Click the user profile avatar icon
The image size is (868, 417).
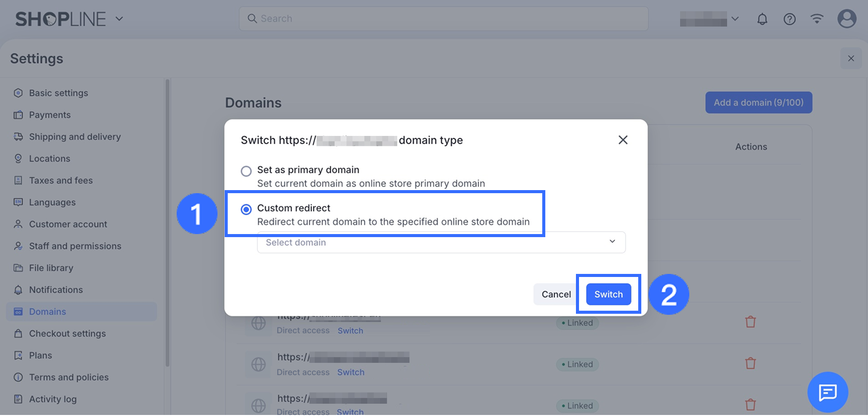[x=847, y=19]
